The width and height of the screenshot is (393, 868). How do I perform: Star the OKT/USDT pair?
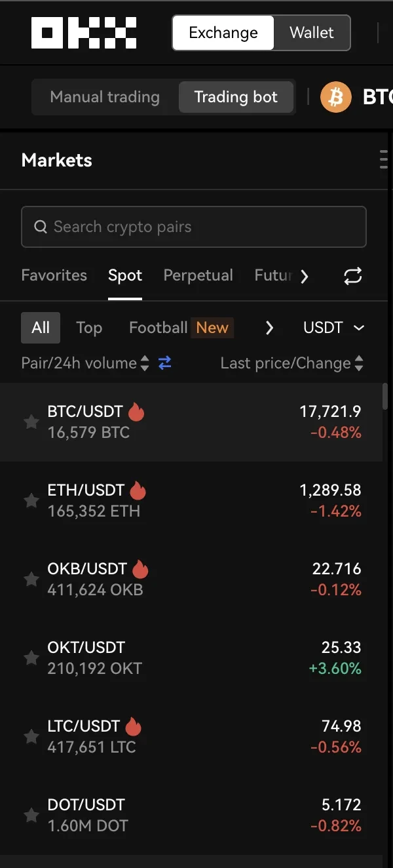[x=31, y=658]
